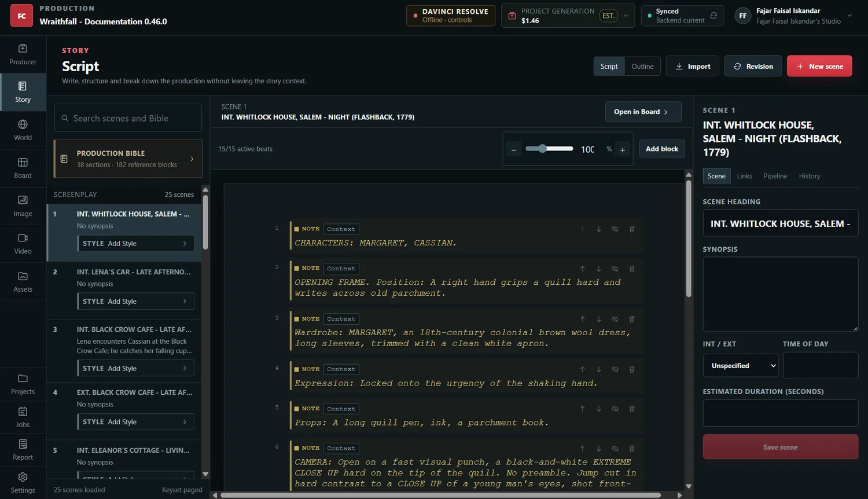Move the Wardrobe note block up
868x499 pixels.
(x=583, y=319)
